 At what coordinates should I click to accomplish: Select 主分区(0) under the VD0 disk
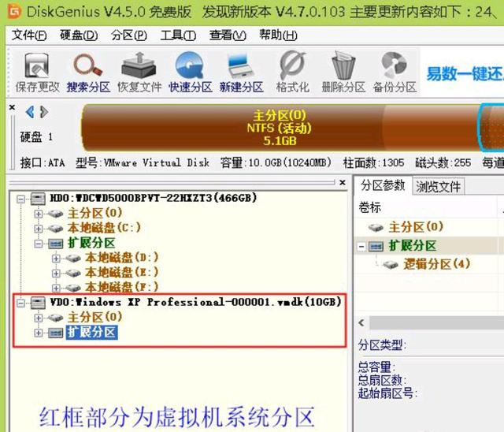[x=94, y=318]
